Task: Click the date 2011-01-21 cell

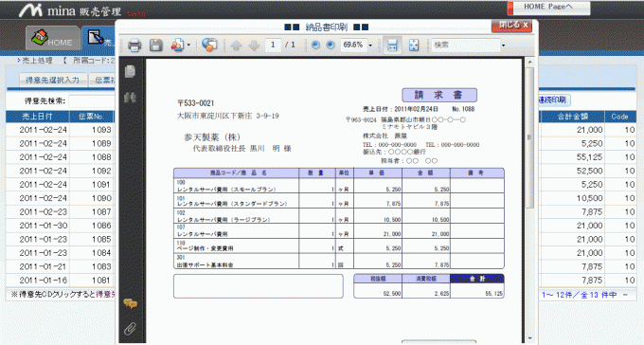Action: point(43,266)
